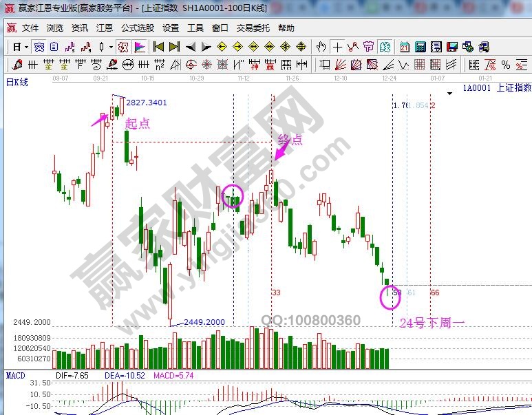Select the crosshair cursor tool

coord(337,47)
